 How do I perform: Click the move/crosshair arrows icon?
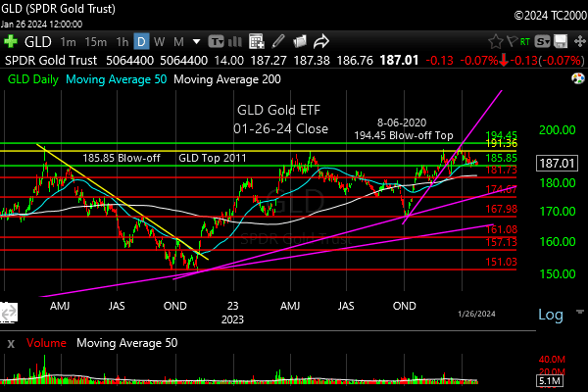click(x=580, y=41)
